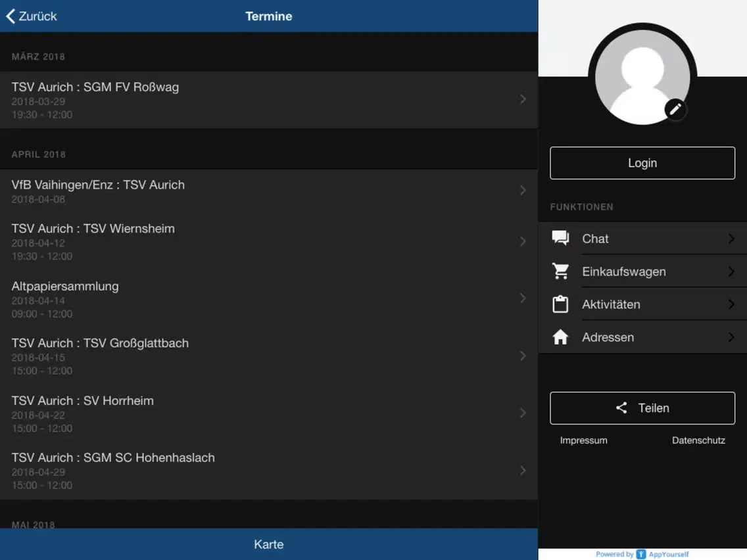Open the Einkaufswagen menu entry

click(642, 271)
